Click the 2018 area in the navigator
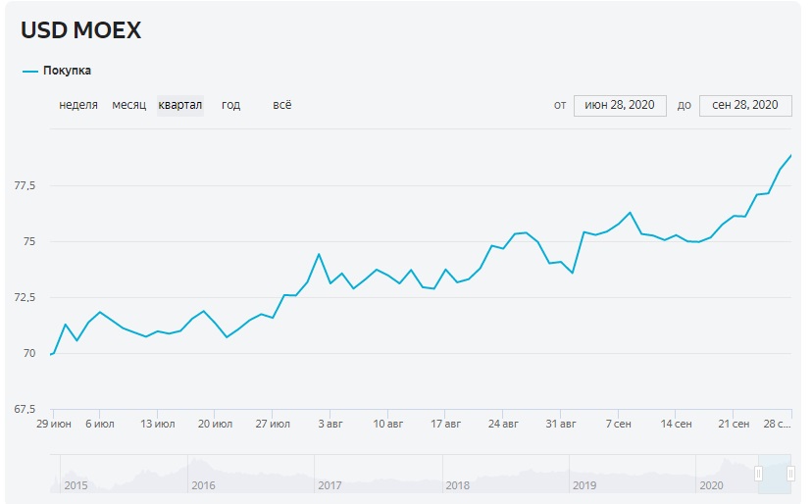 (x=457, y=484)
